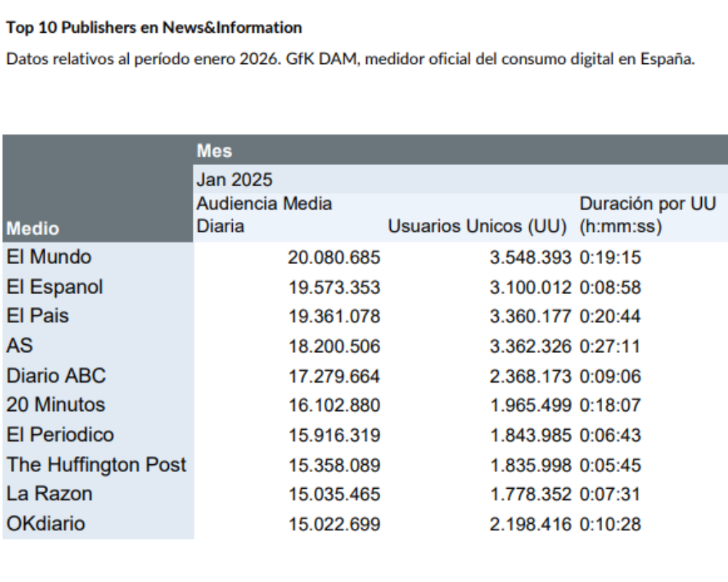
Task: Click the 'Audiencia Media Diaria' column header
Action: pos(264,215)
